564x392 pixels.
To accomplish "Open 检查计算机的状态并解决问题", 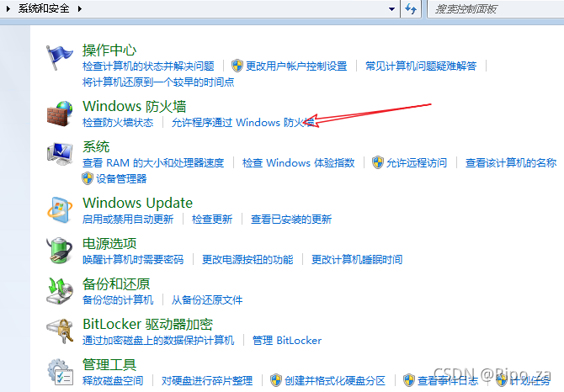I will 148,66.
